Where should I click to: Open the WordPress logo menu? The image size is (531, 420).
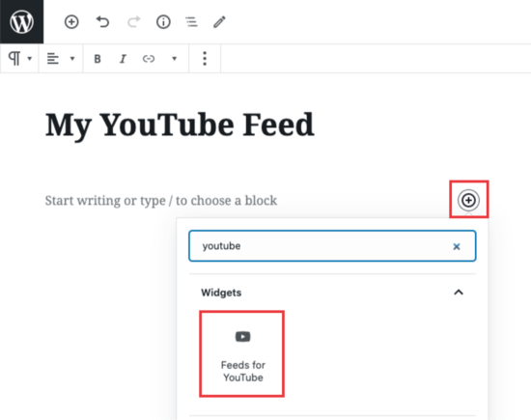click(21, 21)
